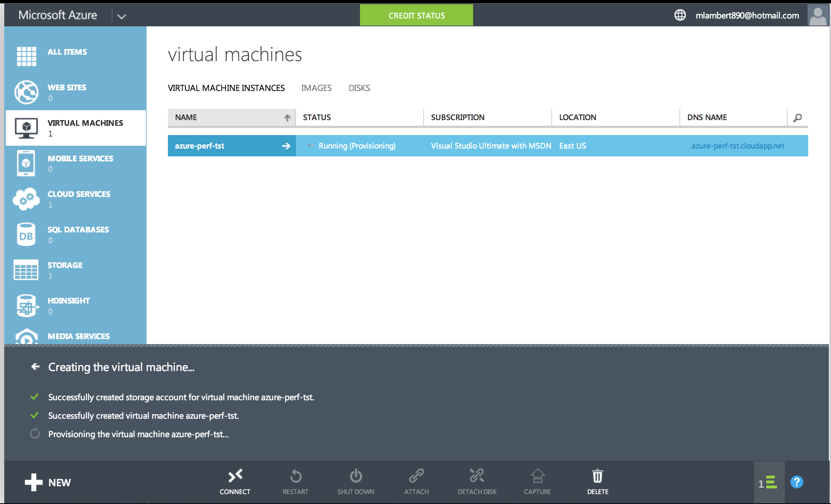
Task: Open the Web Sites sidebar icon
Action: click(x=26, y=92)
